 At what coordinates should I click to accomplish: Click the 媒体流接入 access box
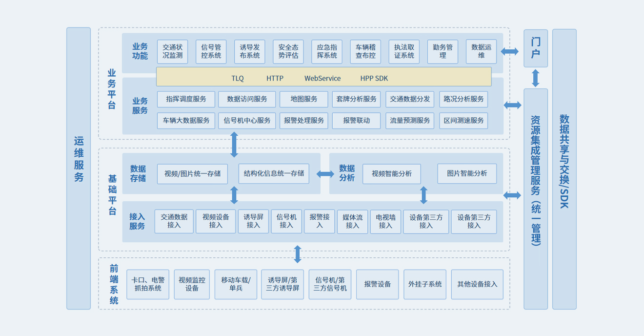[352, 221]
